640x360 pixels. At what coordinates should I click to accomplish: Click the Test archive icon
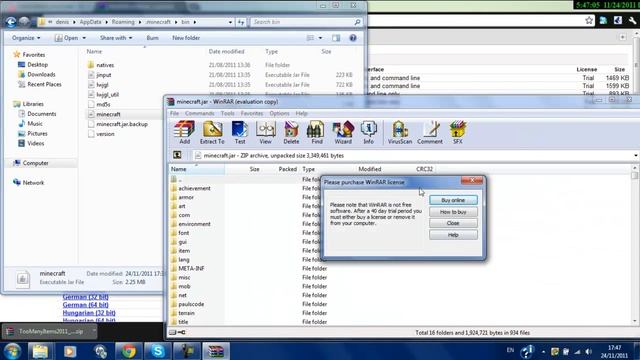(240, 133)
